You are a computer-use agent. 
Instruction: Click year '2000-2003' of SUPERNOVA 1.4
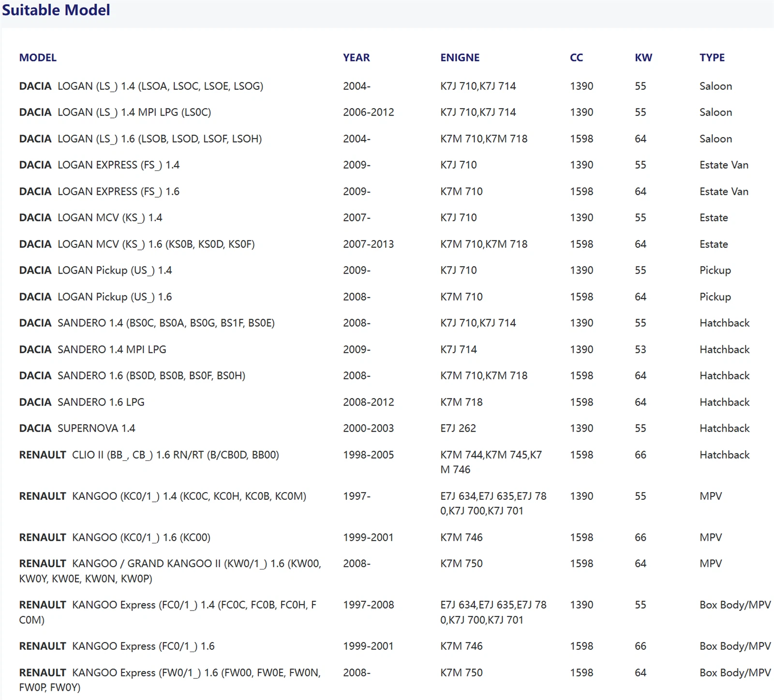tap(369, 428)
